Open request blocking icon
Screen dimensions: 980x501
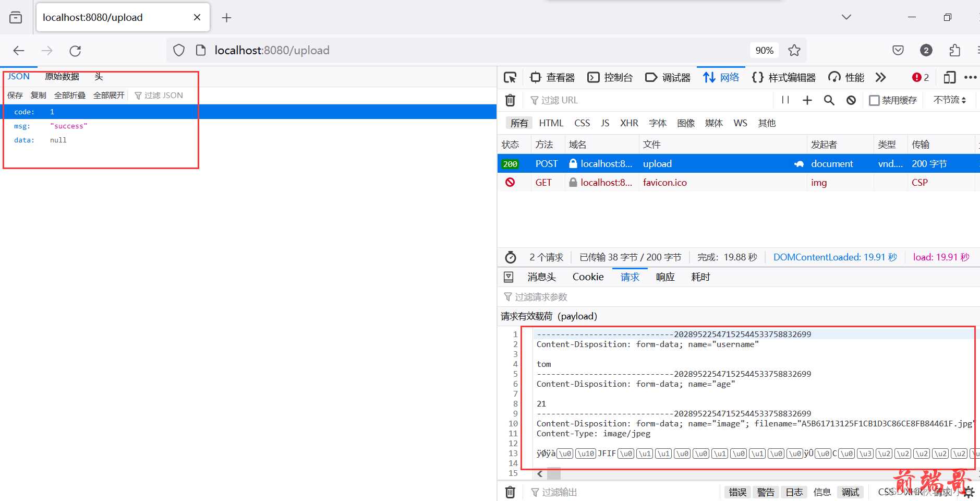pos(851,100)
